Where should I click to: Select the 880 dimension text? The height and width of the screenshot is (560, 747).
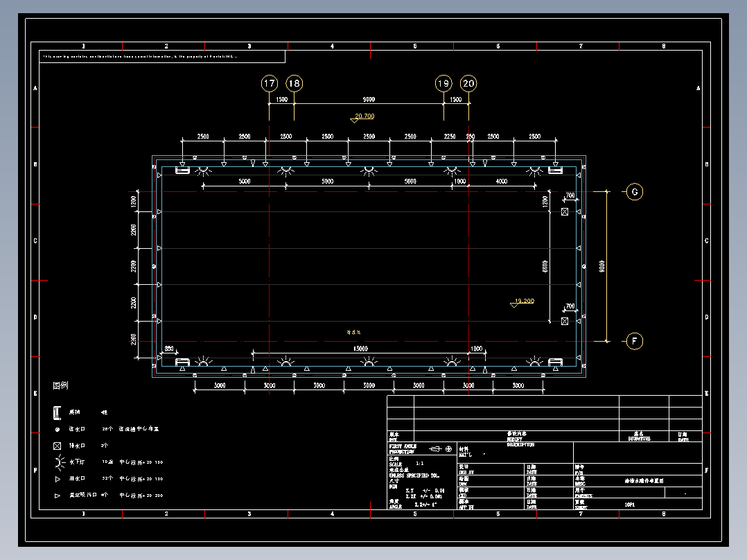pyautogui.click(x=169, y=349)
